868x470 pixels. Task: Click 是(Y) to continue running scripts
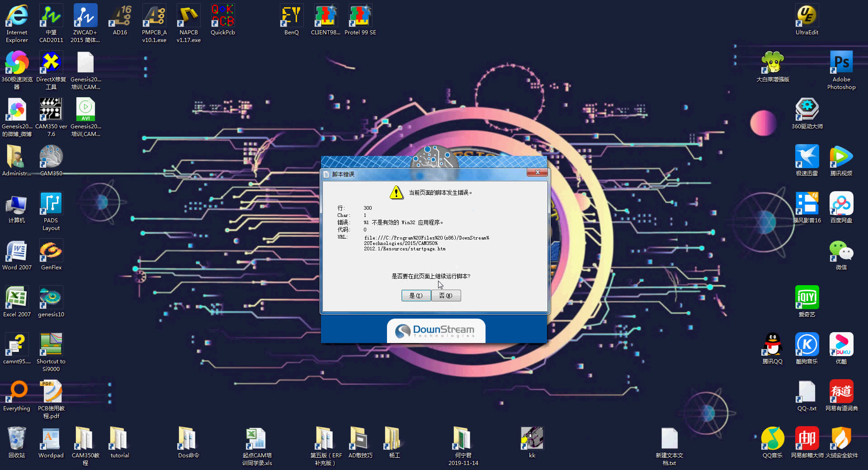coord(416,296)
